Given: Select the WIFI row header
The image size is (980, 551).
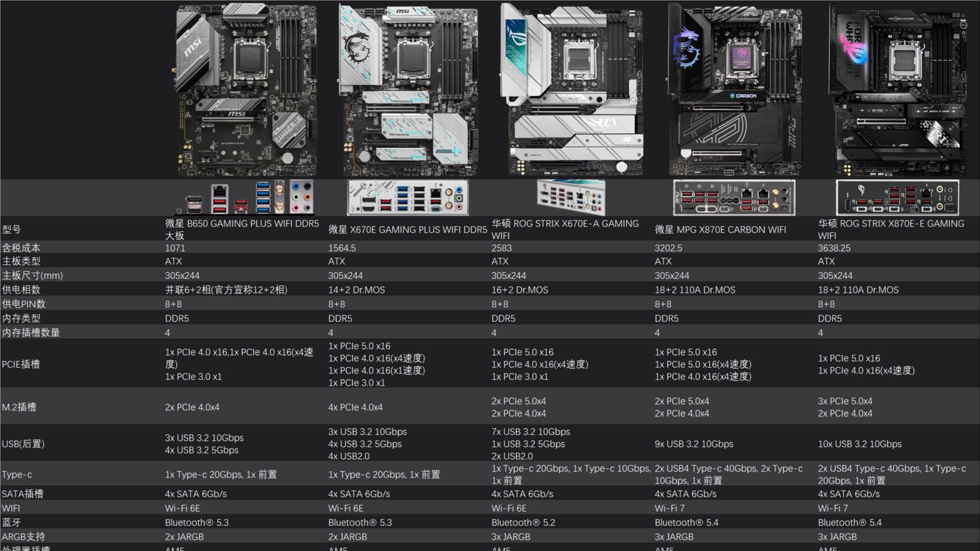Looking at the screenshot, I should [11, 508].
